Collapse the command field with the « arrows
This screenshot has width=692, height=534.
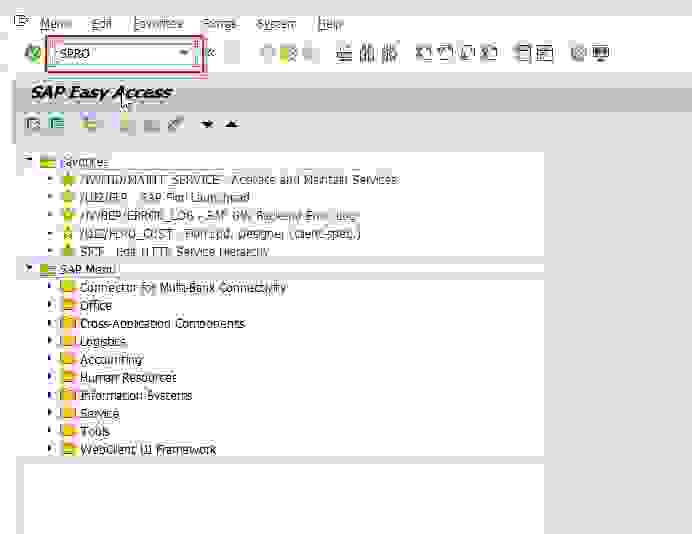click(211, 53)
